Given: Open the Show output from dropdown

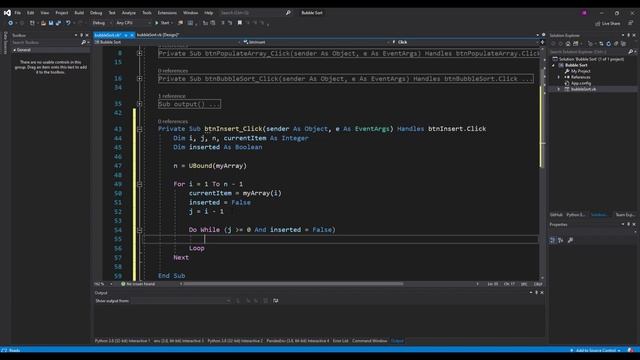Looking at the screenshot, I should [x=181, y=301].
